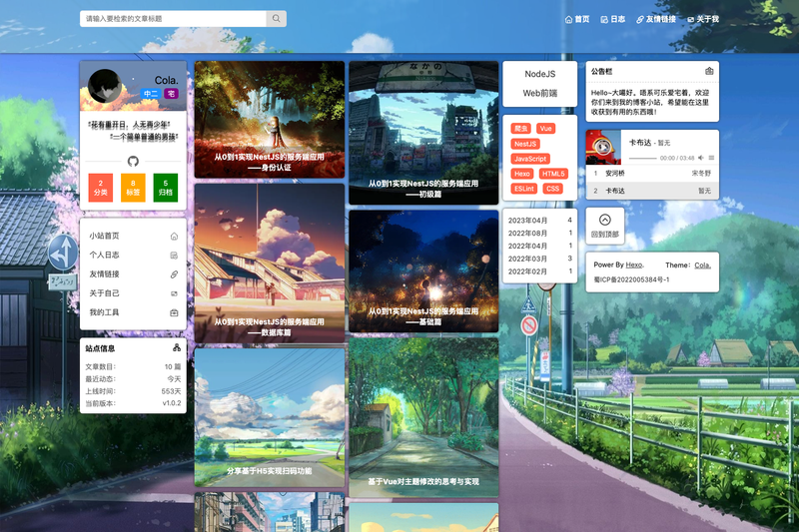Click the 回到顶部 back-to-top button
The width and height of the screenshot is (799, 532).
(x=605, y=226)
